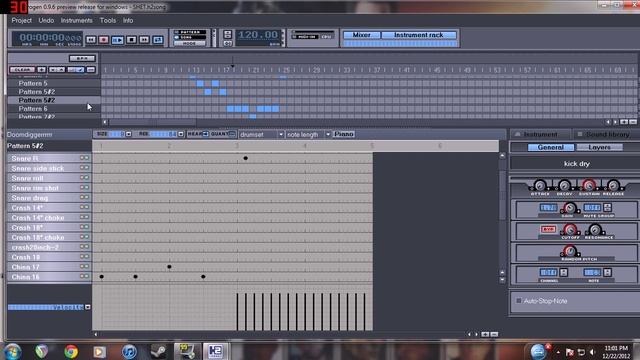Click the add new pattern plus button
Viewport: 640px width, 360px height.
coord(42,70)
